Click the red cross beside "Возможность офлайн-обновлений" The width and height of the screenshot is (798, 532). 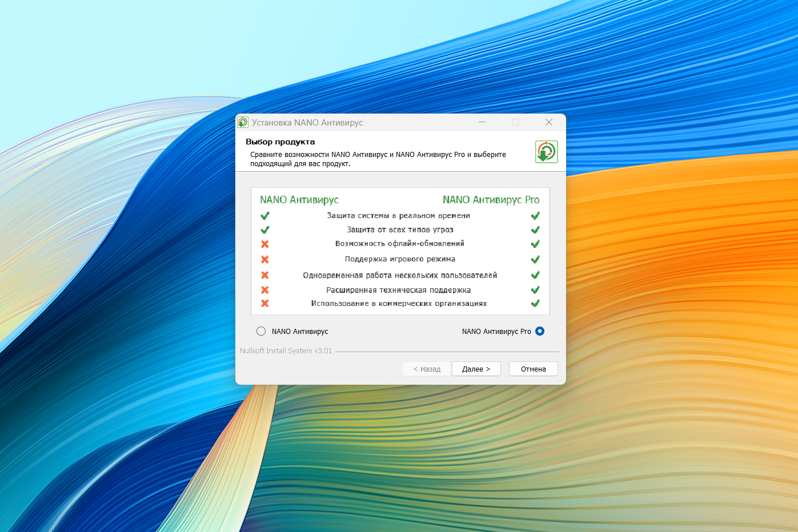click(x=265, y=244)
